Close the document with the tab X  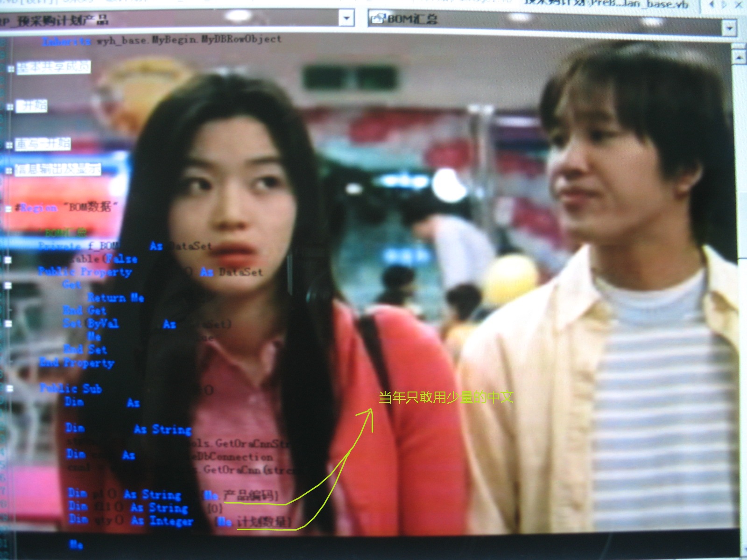tap(738, 5)
